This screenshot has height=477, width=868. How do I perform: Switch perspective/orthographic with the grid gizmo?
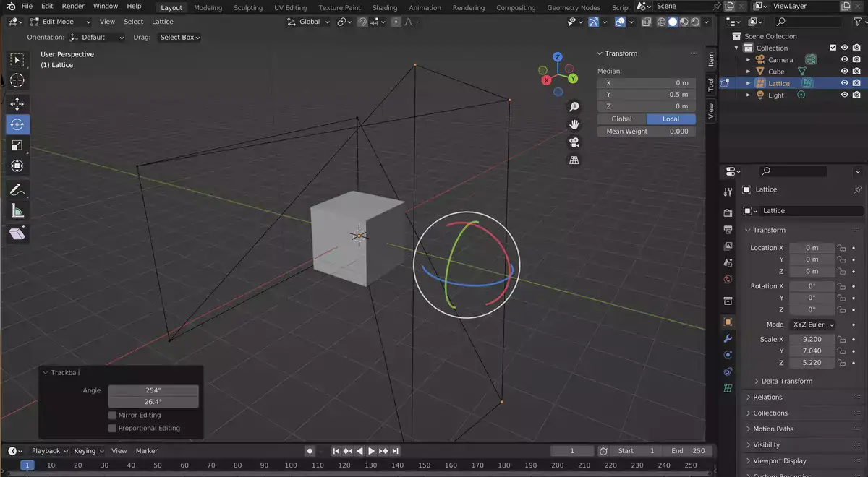pos(574,160)
